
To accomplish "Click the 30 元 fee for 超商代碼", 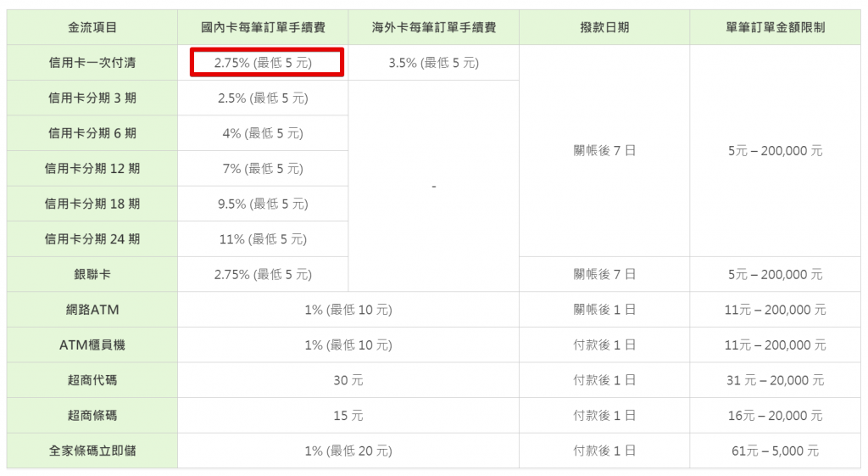I will point(348,380).
